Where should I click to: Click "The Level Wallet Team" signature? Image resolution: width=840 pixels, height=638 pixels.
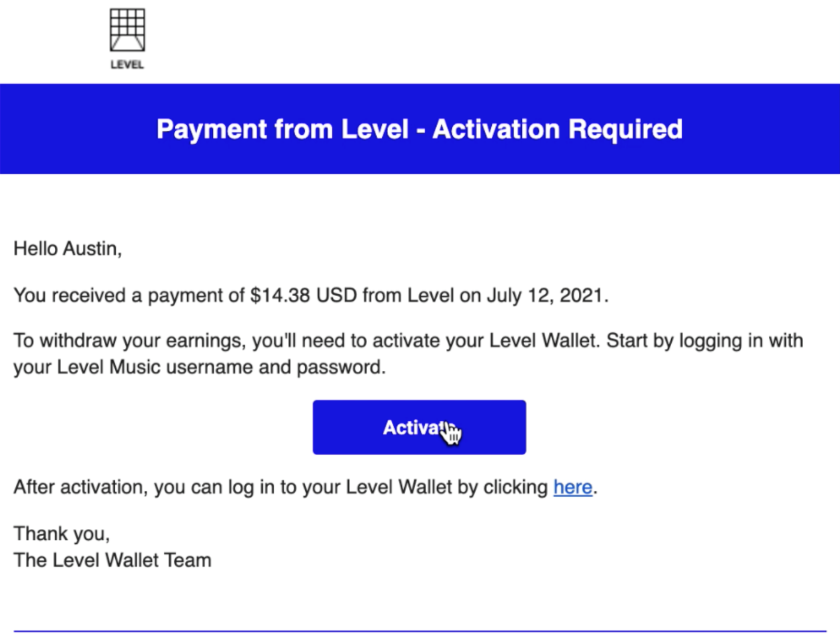point(112,560)
